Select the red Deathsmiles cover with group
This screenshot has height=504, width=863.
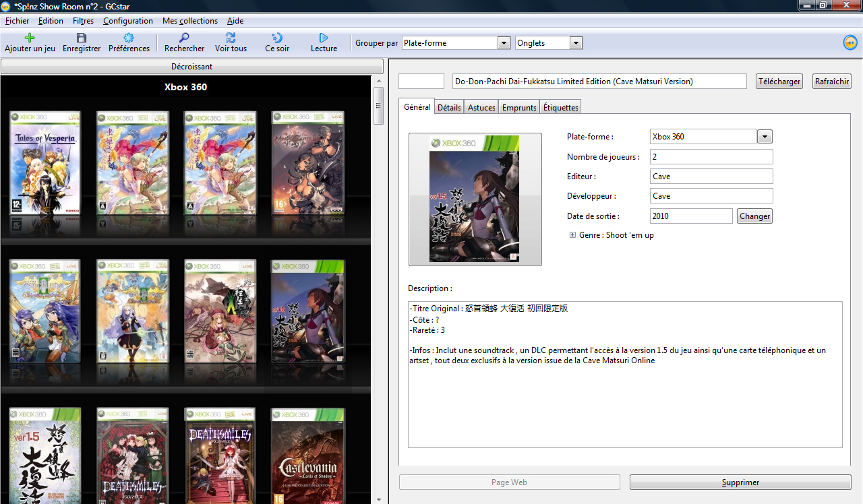133,455
